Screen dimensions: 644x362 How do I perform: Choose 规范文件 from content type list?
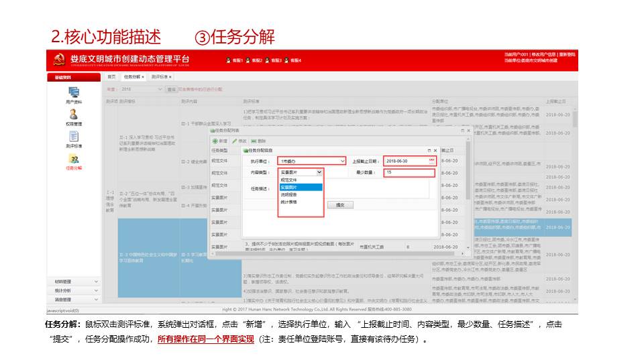290,180
